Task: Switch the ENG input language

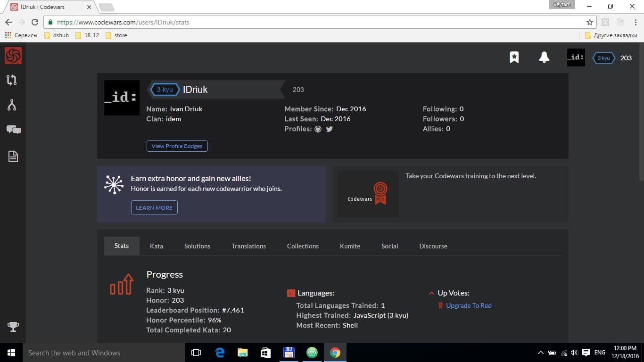Action: coord(600,353)
